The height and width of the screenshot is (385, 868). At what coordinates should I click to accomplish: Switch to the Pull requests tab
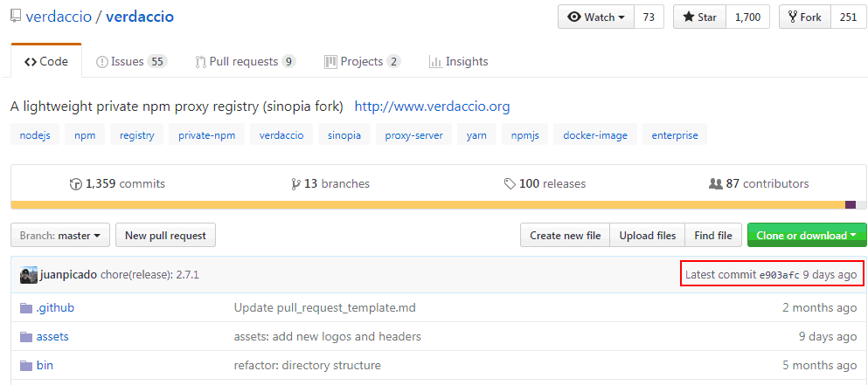pyautogui.click(x=245, y=61)
